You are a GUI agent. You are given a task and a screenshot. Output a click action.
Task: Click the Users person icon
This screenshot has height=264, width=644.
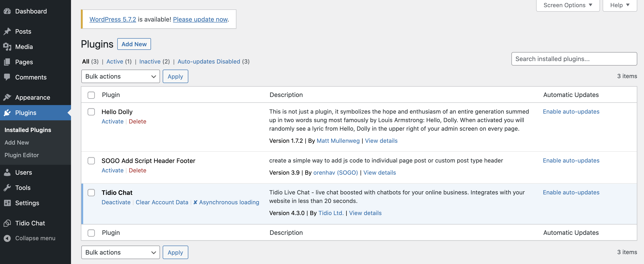(x=7, y=172)
